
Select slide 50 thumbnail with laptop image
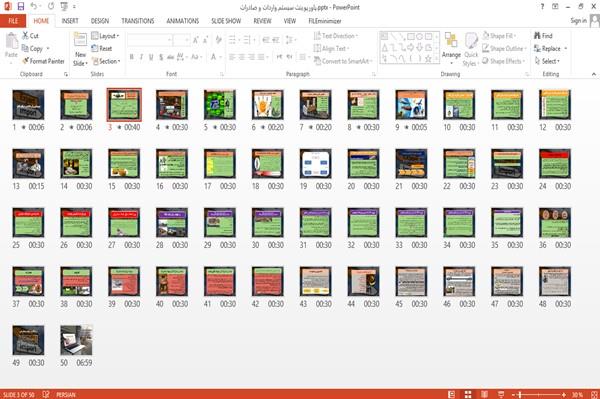pyautogui.click(x=76, y=340)
